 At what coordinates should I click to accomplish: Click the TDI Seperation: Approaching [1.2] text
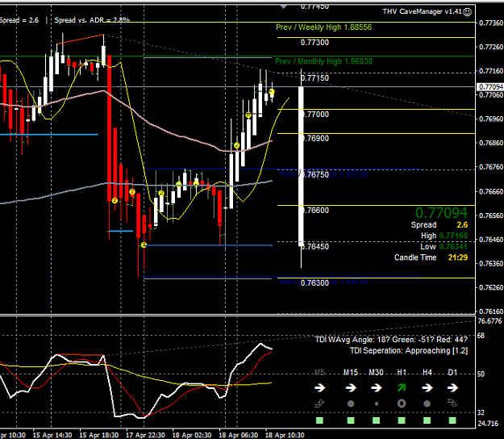click(409, 350)
